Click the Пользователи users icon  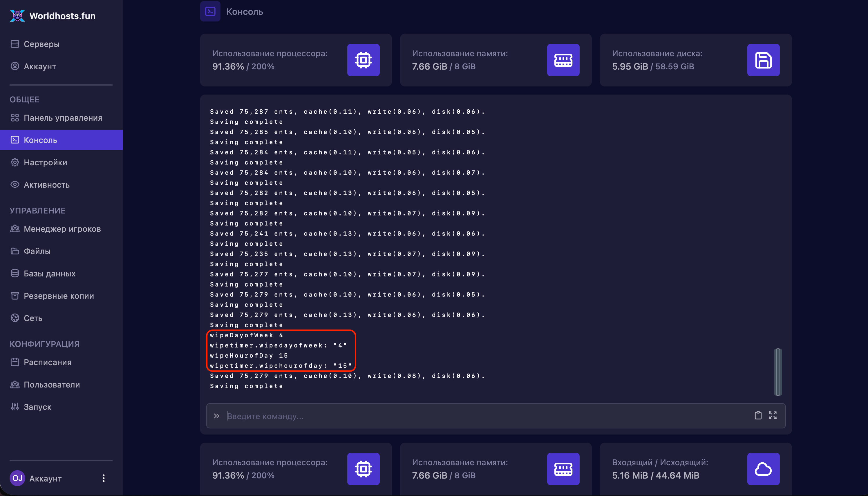point(15,384)
